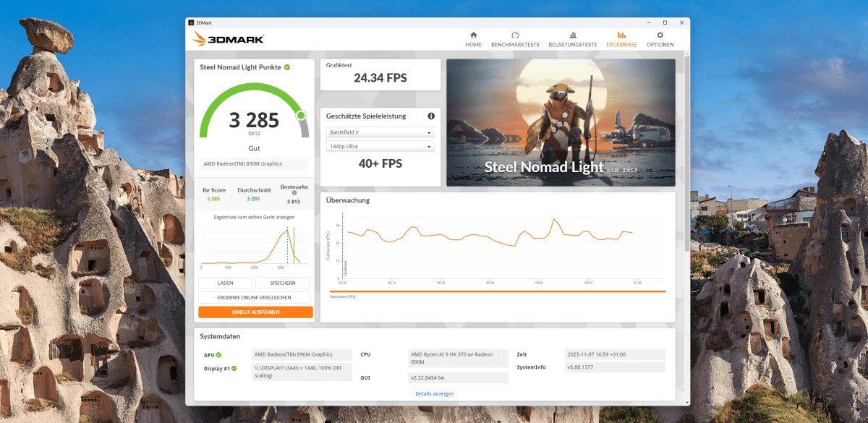Click the green checkmark beside GPU
Viewport: 868px width, 423px height.
(x=218, y=354)
